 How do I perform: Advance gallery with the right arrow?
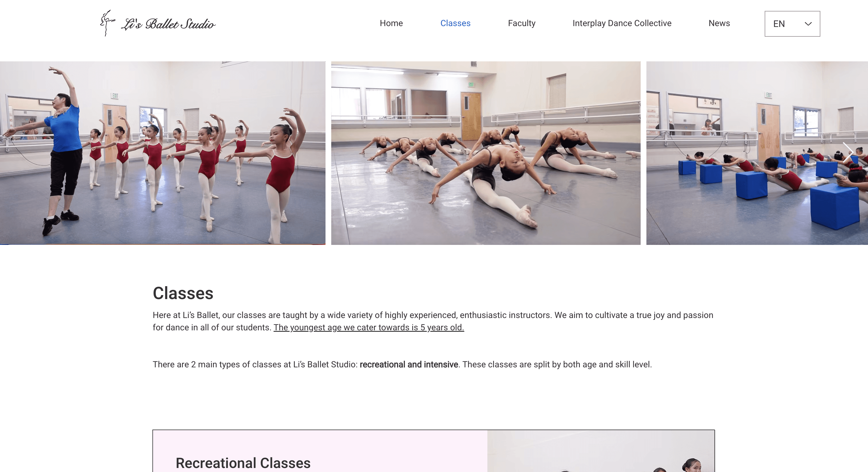[848, 152]
